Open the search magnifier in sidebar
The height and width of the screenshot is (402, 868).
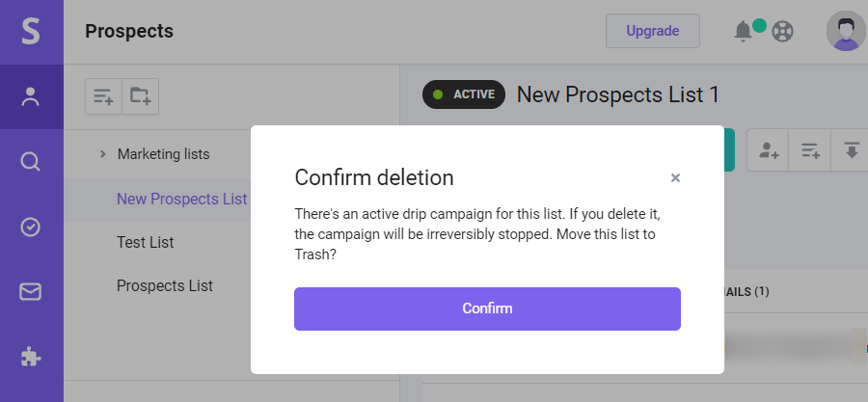[31, 162]
